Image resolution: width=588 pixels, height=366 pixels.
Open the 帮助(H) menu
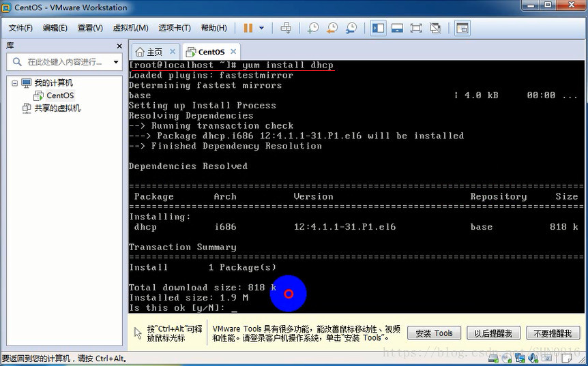[214, 28]
